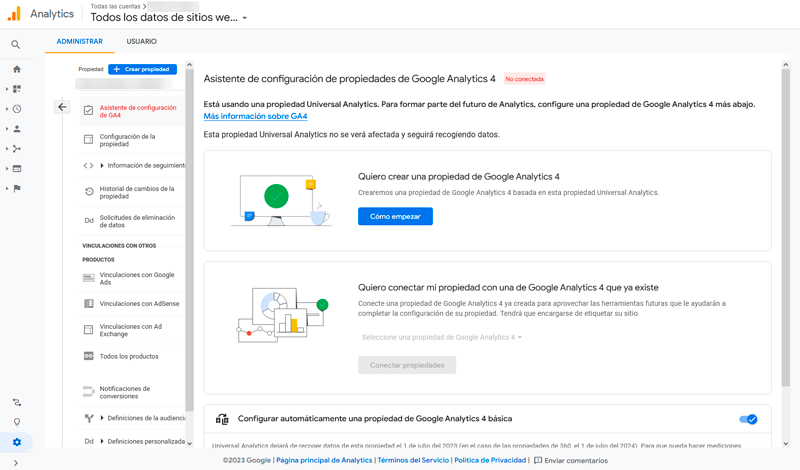Click the Google Ads linking icon
800x470 pixels.
pyautogui.click(x=89, y=278)
